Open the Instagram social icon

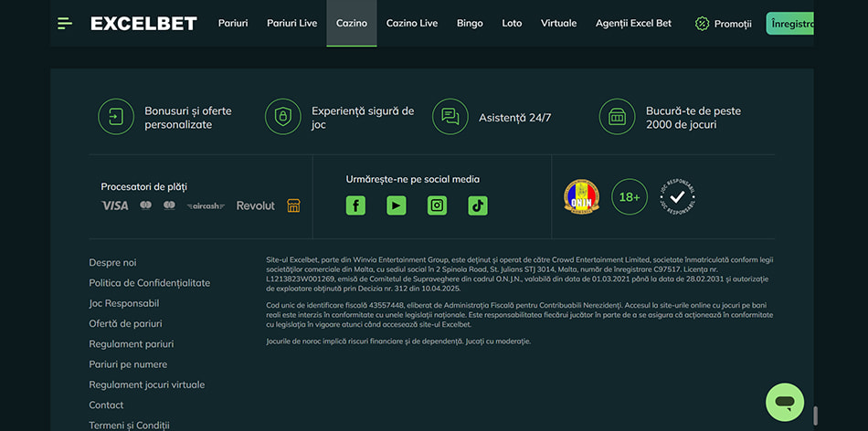(x=438, y=205)
